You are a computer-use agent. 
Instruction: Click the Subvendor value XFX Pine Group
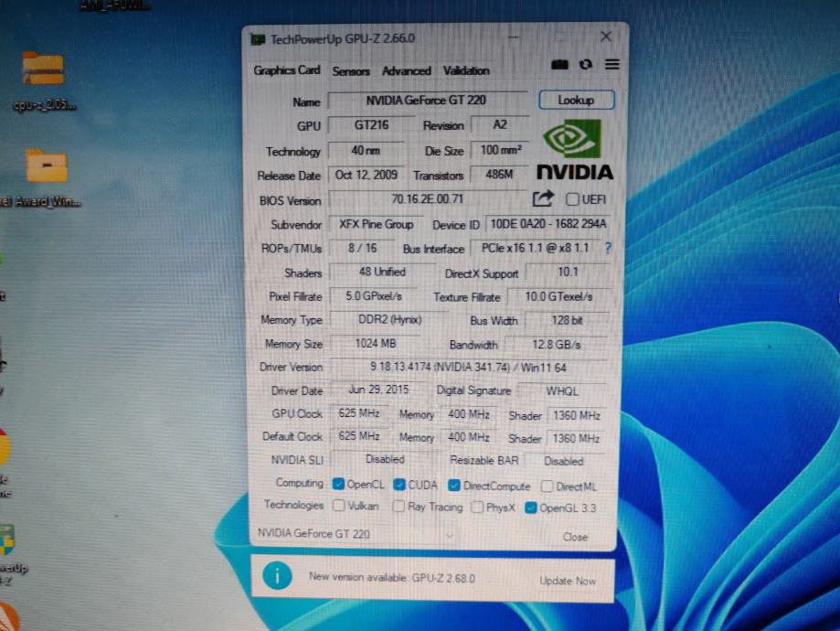click(x=376, y=224)
